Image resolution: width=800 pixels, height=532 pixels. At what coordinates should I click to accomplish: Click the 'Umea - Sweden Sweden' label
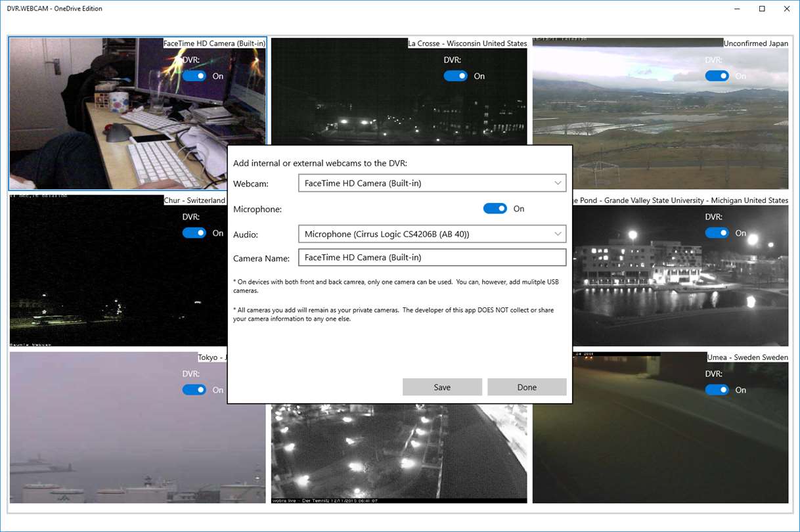tap(747, 357)
